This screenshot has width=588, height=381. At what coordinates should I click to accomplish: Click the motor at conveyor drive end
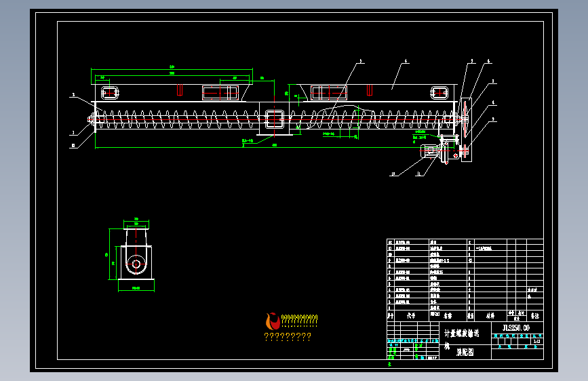430,151
